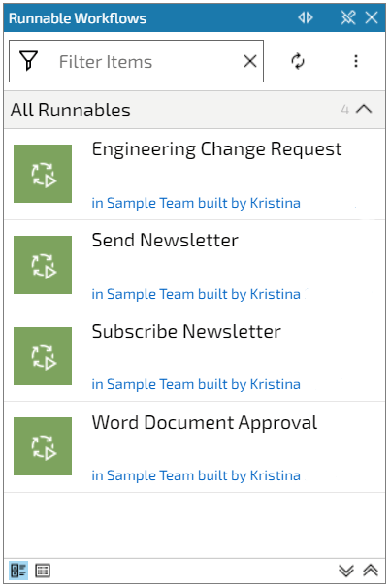Open the three-dot more options menu
390x588 pixels.
(356, 61)
